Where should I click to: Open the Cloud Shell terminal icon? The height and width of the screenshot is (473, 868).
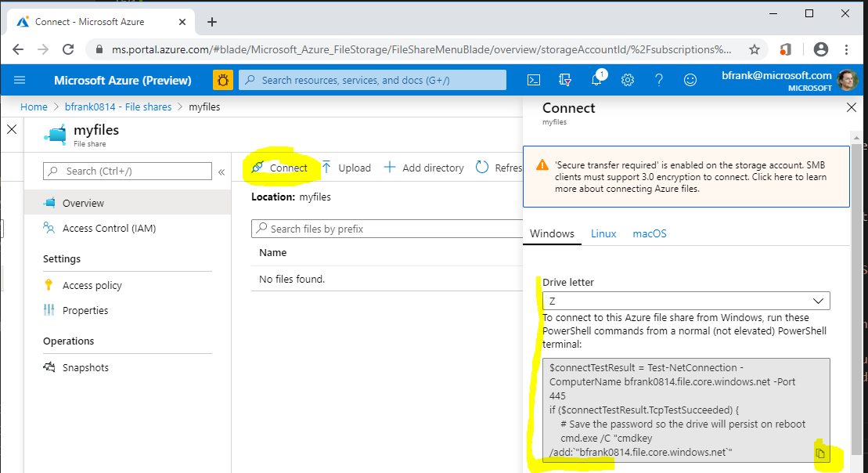534,80
